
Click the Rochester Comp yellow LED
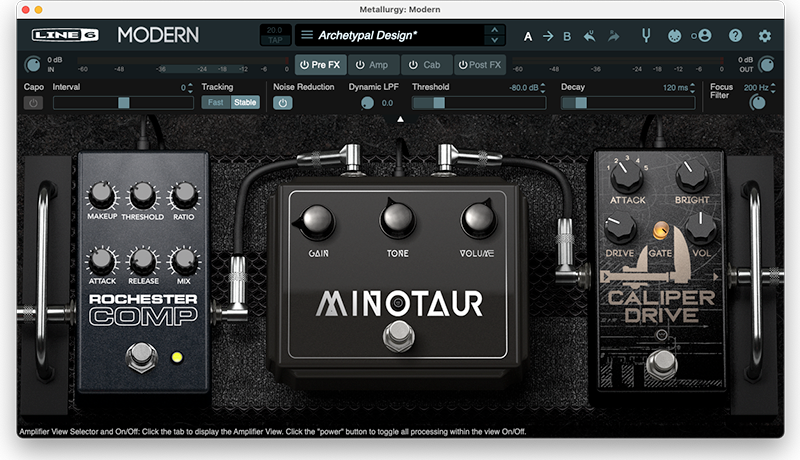pos(177,357)
